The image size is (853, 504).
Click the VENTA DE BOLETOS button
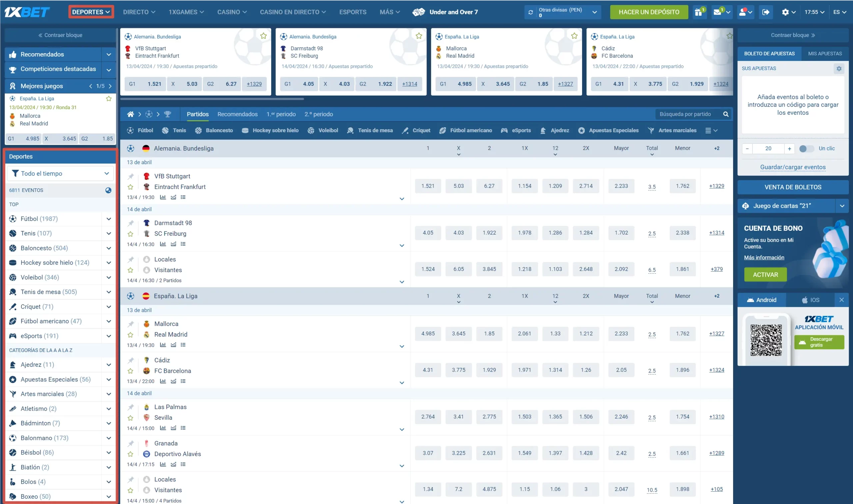click(x=793, y=187)
